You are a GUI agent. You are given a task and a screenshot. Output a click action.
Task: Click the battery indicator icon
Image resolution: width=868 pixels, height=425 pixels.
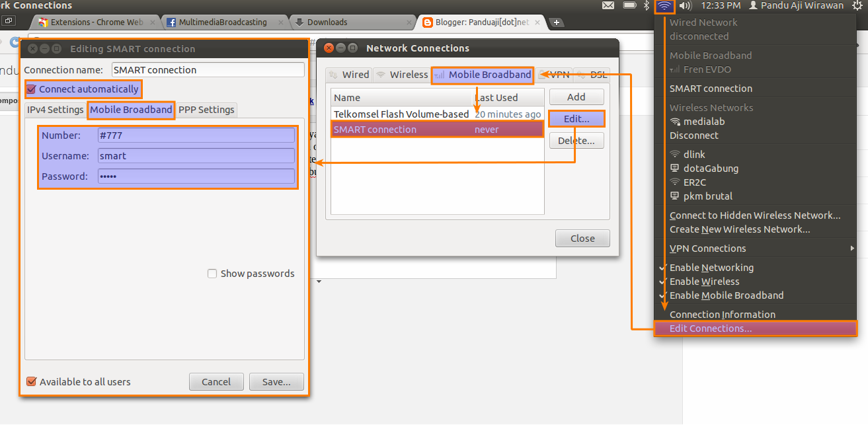click(629, 5)
